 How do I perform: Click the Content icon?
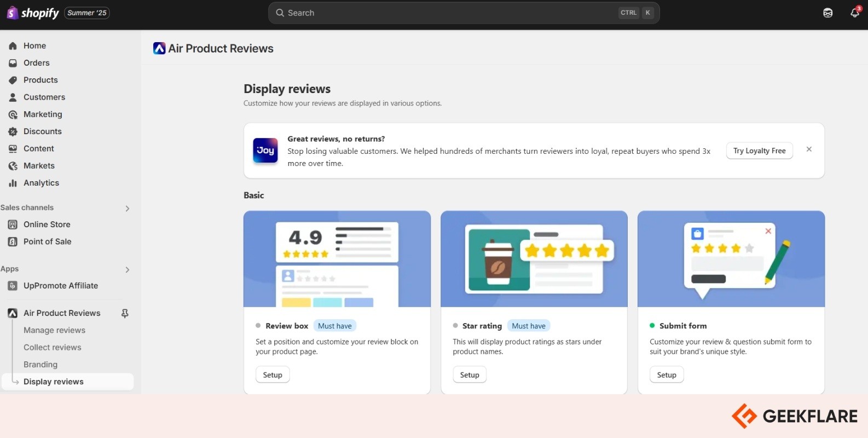click(x=13, y=148)
